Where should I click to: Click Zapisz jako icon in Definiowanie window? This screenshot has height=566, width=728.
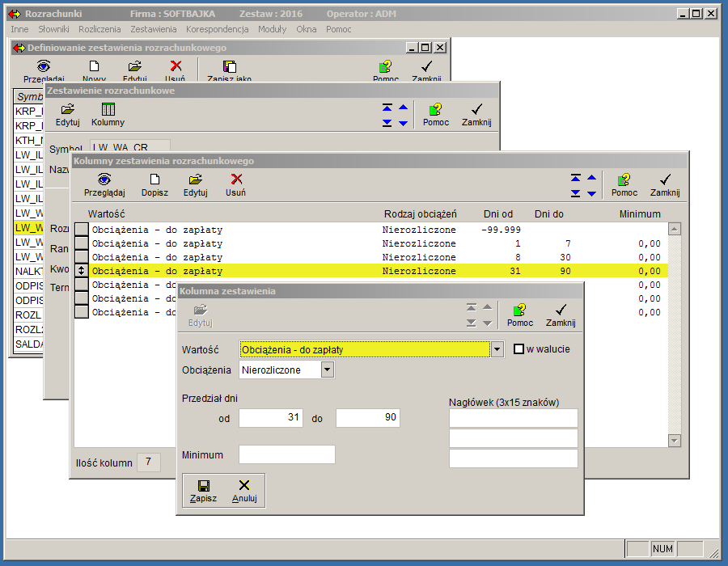pyautogui.click(x=230, y=66)
